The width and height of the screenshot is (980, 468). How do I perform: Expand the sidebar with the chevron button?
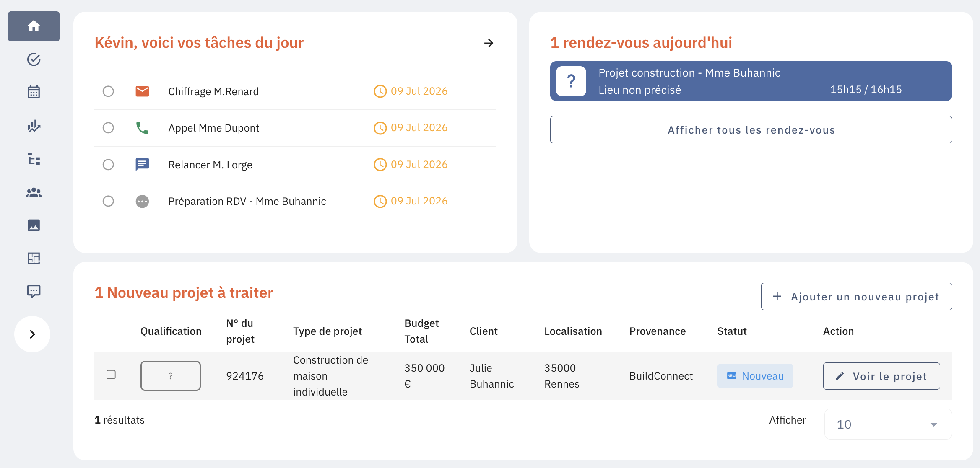[32, 334]
